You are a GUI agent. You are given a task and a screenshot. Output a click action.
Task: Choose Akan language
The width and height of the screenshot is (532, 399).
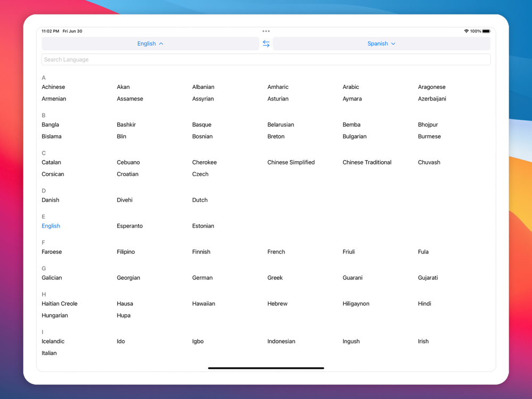123,87
